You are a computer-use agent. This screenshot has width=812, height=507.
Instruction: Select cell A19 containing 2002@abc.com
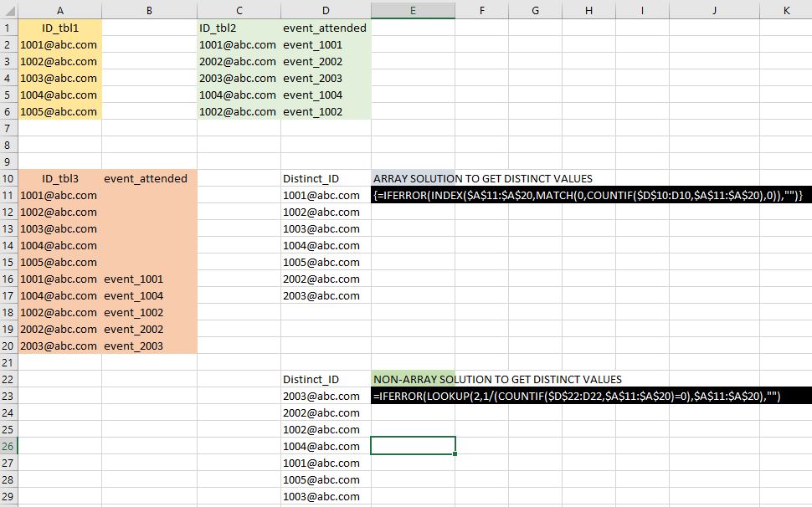tap(60, 329)
